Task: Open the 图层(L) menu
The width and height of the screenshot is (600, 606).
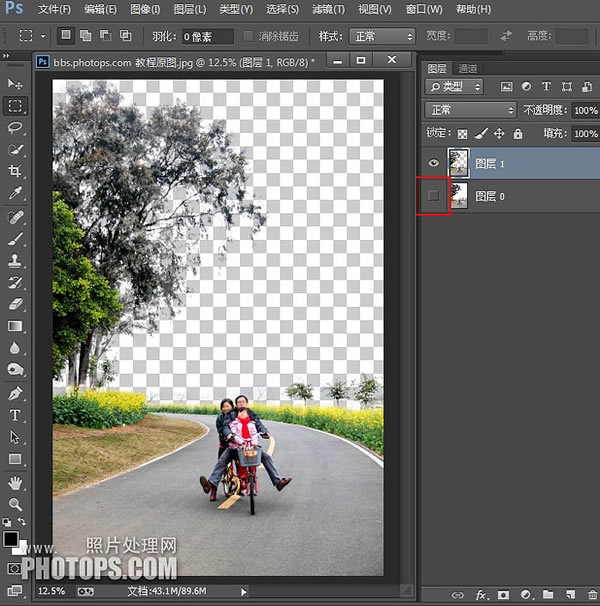Action: 190,9
